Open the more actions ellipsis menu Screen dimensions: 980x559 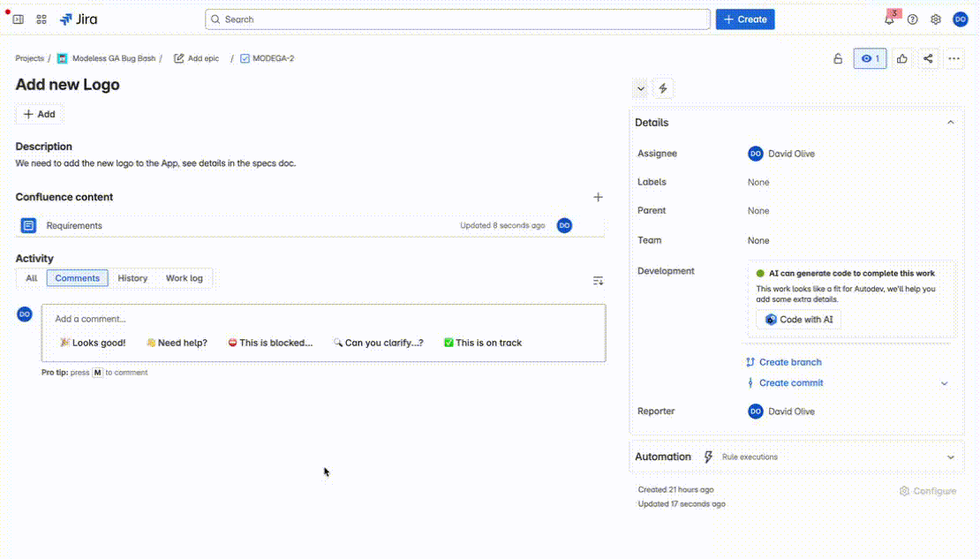(954, 58)
